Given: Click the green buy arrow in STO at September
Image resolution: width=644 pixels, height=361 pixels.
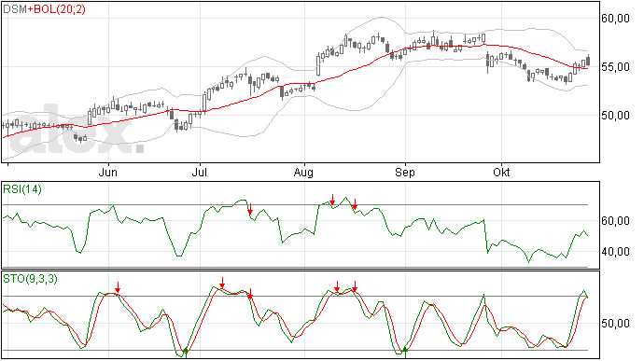Looking at the screenshot, I should tap(405, 352).
